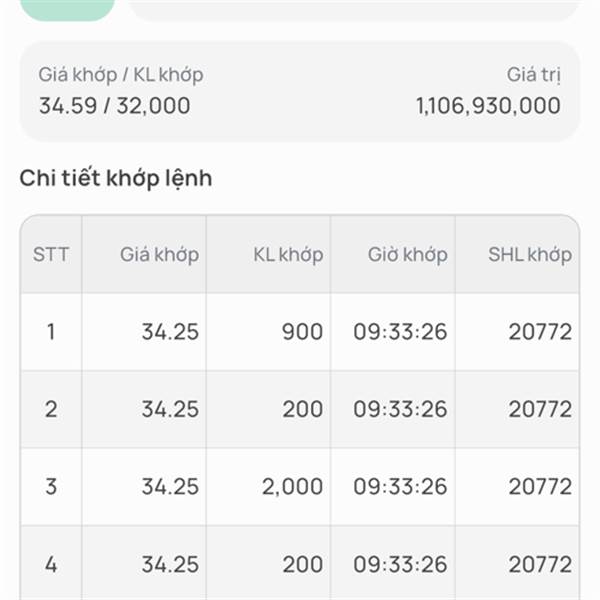Tap the total value 1,106,930,000
This screenshot has height=600, width=600.
(488, 105)
